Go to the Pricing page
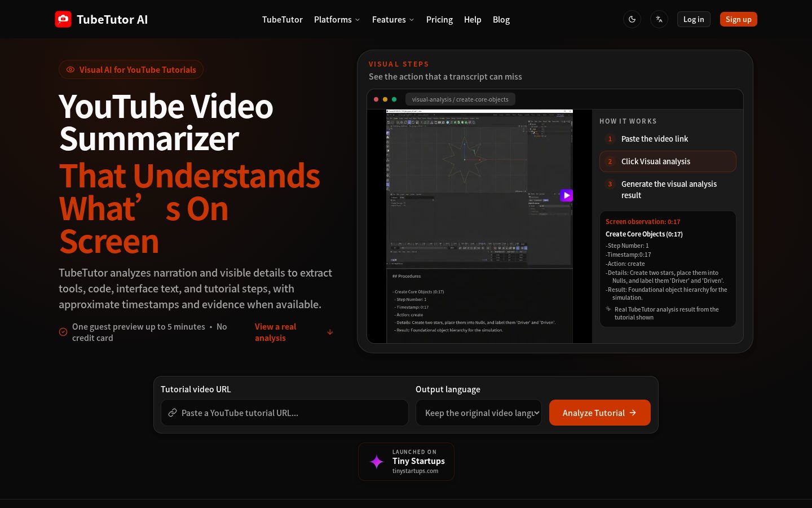Image resolution: width=812 pixels, height=508 pixels. (439, 19)
